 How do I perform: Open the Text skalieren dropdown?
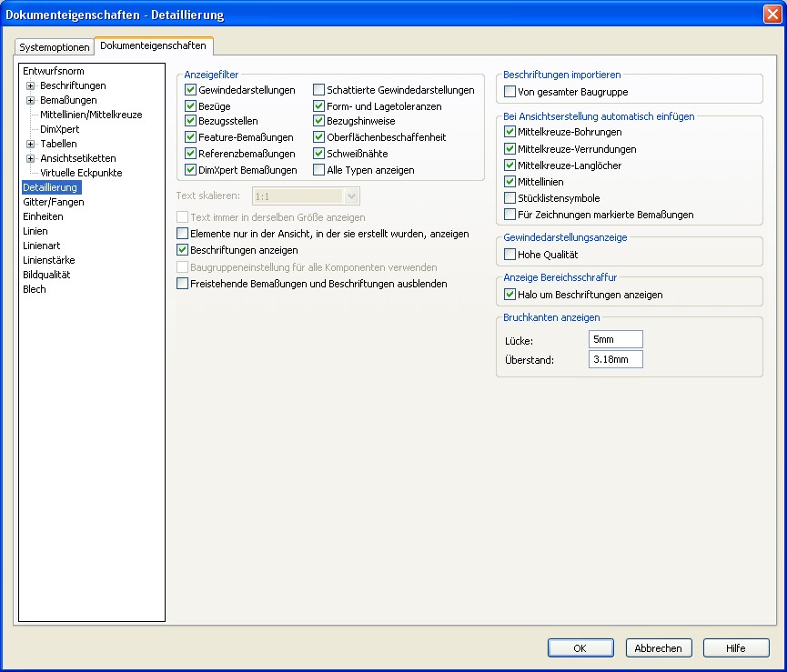pyautogui.click(x=351, y=196)
